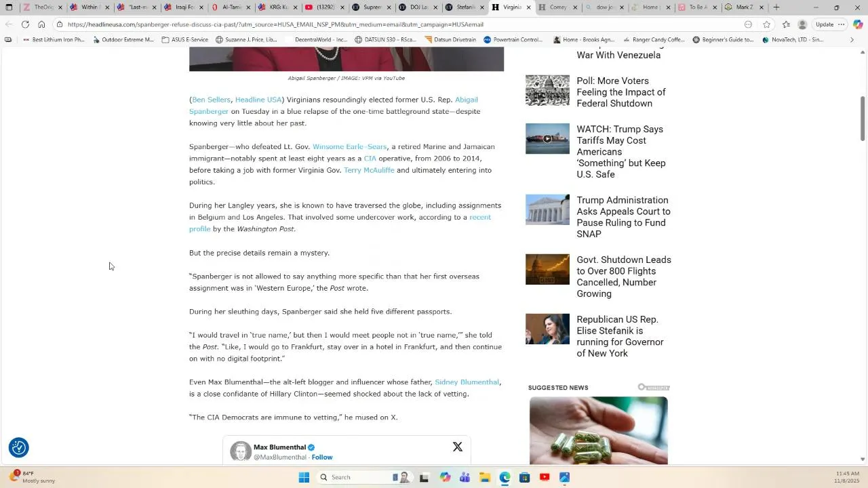This screenshot has height=488, width=868.
Task: Open 'Republican US Rep. Elise Stefanik' story
Action: click(620, 336)
